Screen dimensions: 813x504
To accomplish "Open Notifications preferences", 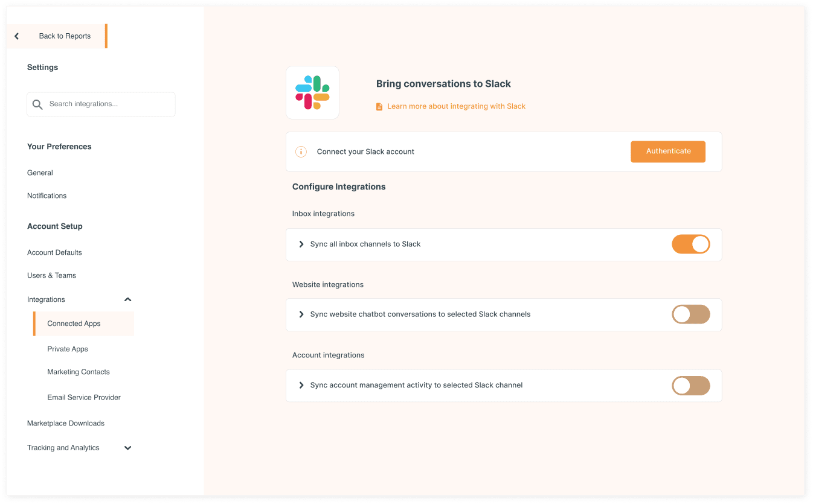I will coord(47,196).
